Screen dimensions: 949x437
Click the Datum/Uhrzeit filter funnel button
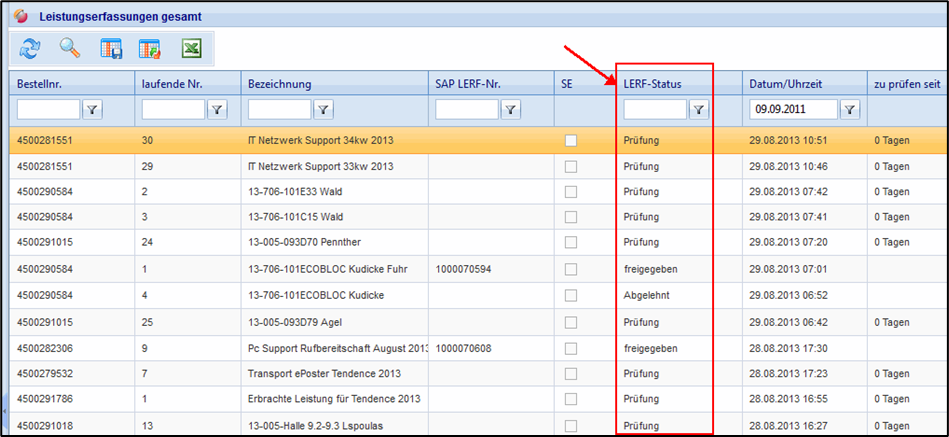849,109
